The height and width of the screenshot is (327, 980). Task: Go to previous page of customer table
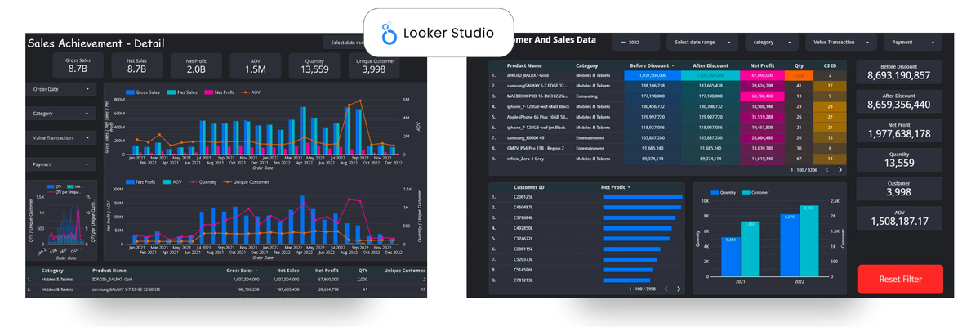[x=666, y=289]
